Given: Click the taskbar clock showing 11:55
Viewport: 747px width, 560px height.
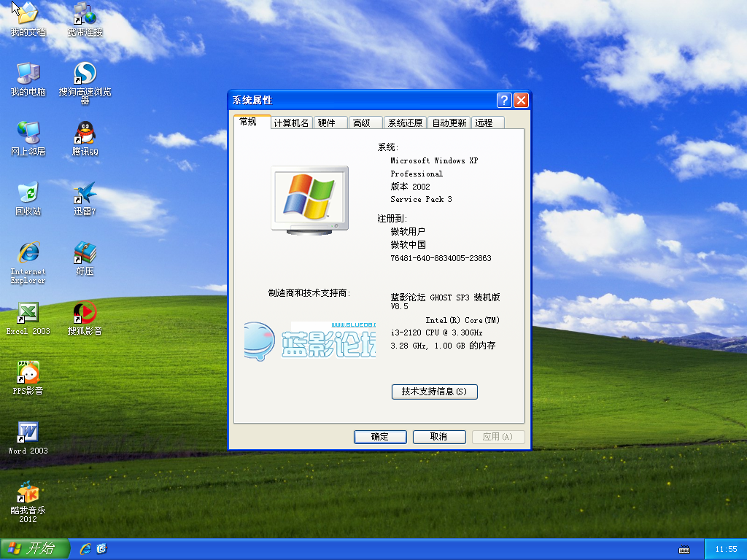Looking at the screenshot, I should coord(726,550).
